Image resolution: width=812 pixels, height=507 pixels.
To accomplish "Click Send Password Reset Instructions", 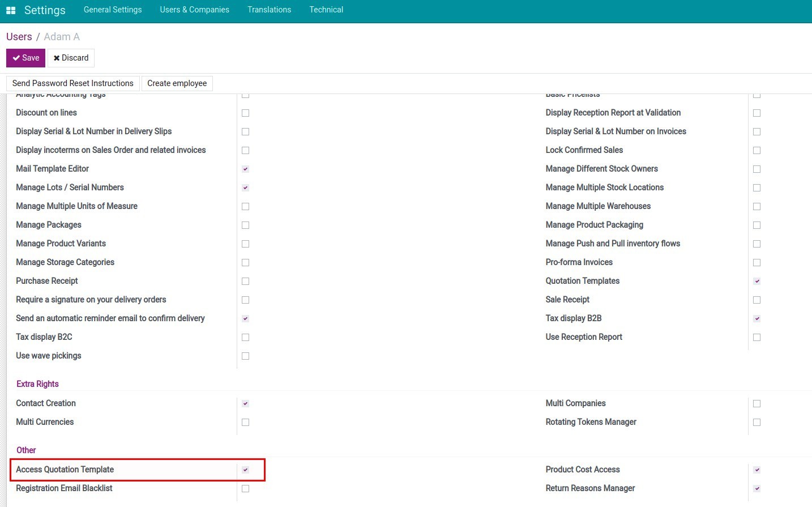I will [x=72, y=83].
